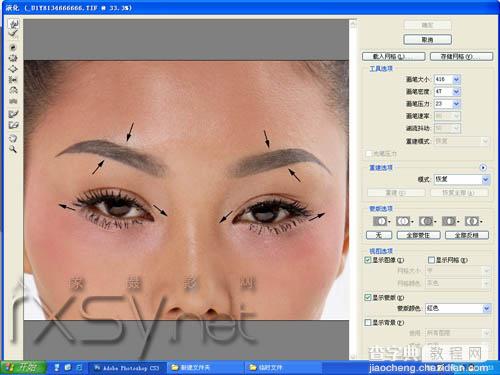This screenshot has height=375, width=500.
Task: Click the brush density value field
Action: 443,91
